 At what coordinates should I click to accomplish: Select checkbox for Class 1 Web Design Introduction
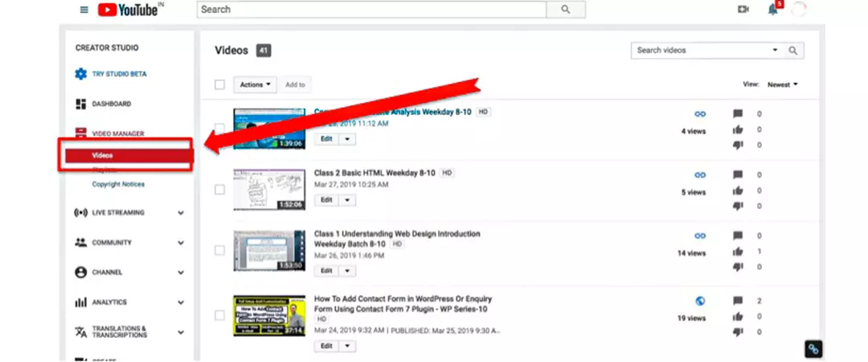(x=219, y=250)
